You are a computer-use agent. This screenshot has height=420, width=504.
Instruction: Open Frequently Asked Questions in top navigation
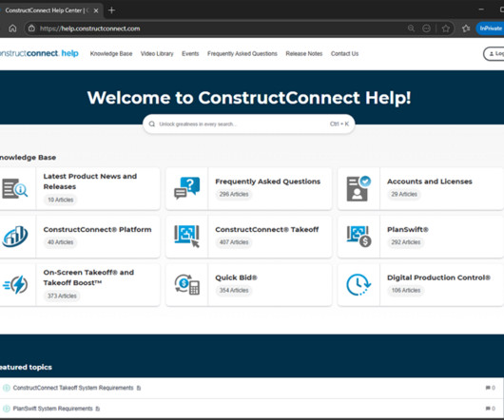point(242,53)
